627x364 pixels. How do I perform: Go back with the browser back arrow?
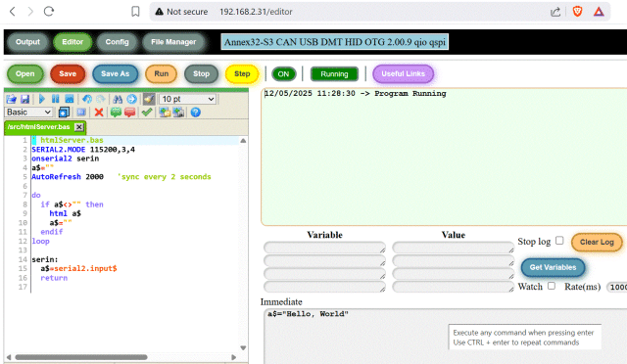pyautogui.click(x=13, y=11)
